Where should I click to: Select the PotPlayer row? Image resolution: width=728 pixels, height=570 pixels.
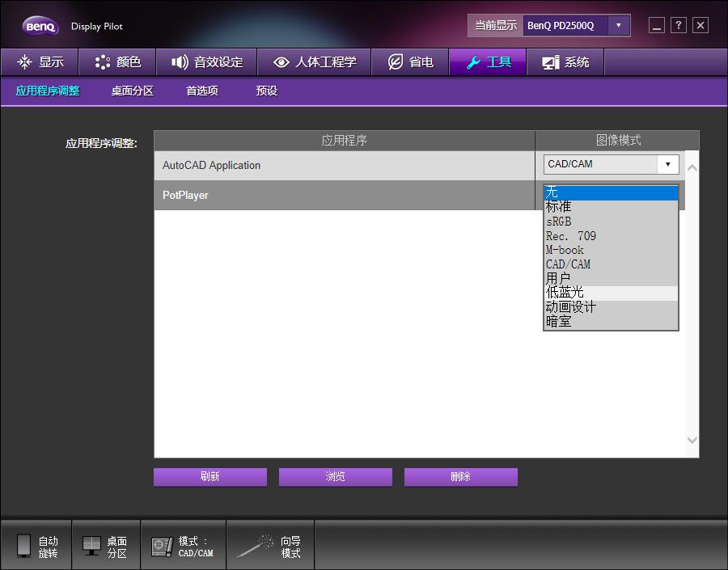coord(345,195)
